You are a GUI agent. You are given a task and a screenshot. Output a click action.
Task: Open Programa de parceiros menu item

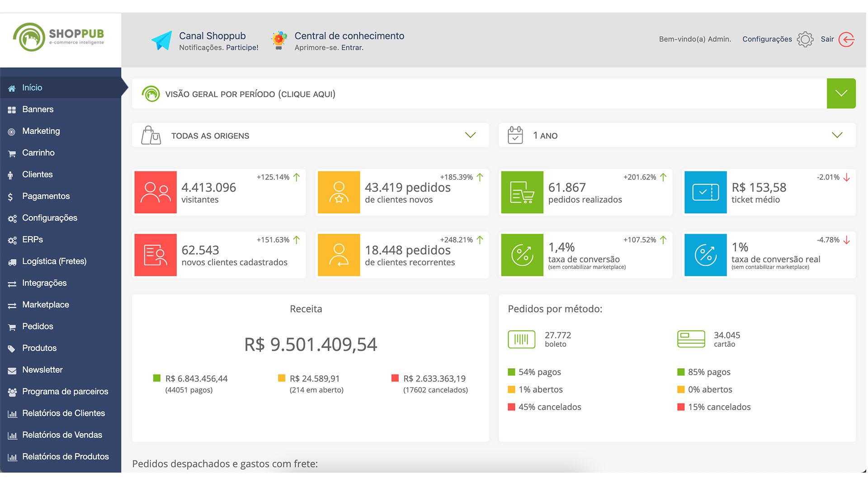[x=61, y=391]
